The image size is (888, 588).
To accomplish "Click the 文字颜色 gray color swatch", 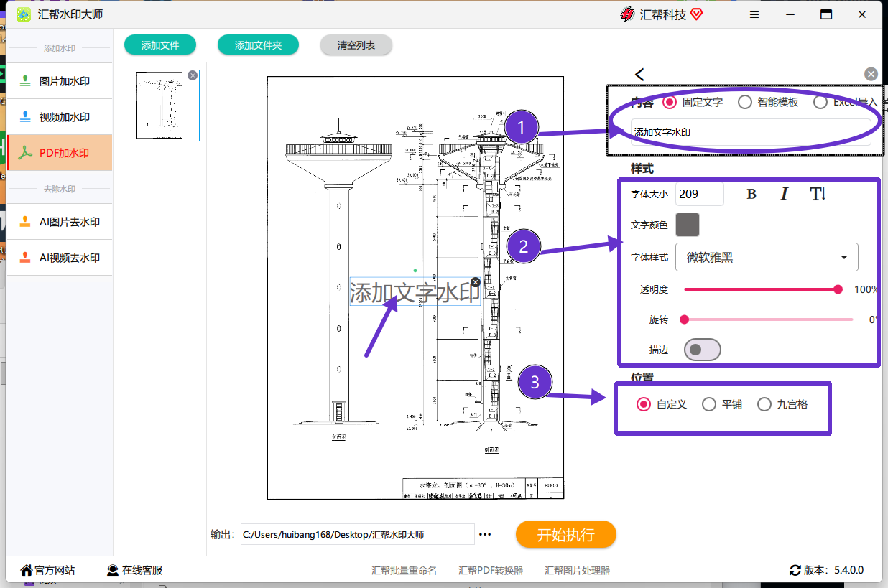I will (688, 225).
